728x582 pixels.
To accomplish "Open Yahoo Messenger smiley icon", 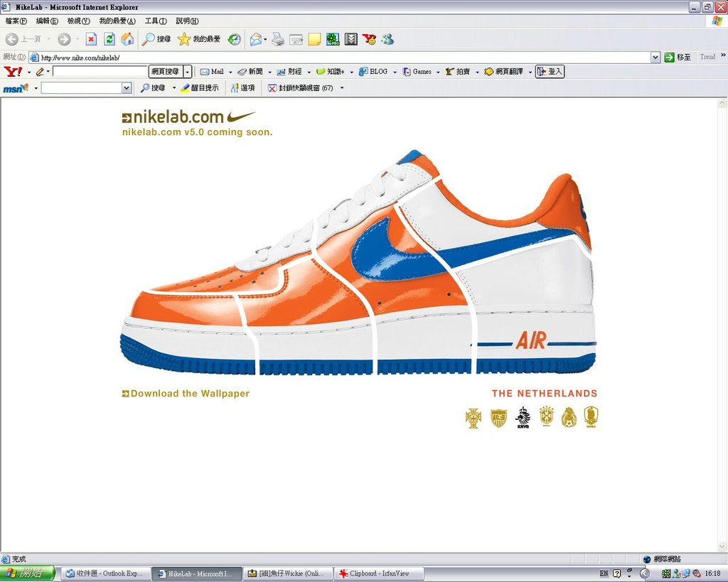I will point(370,40).
